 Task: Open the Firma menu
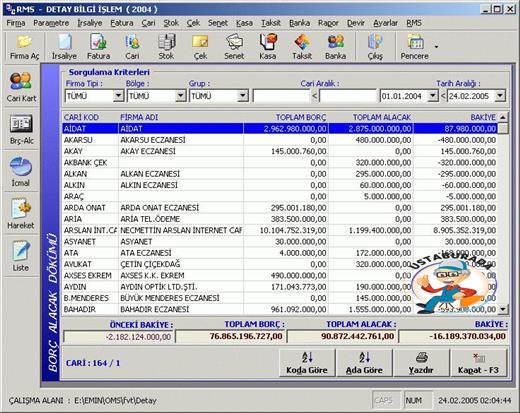(x=16, y=23)
